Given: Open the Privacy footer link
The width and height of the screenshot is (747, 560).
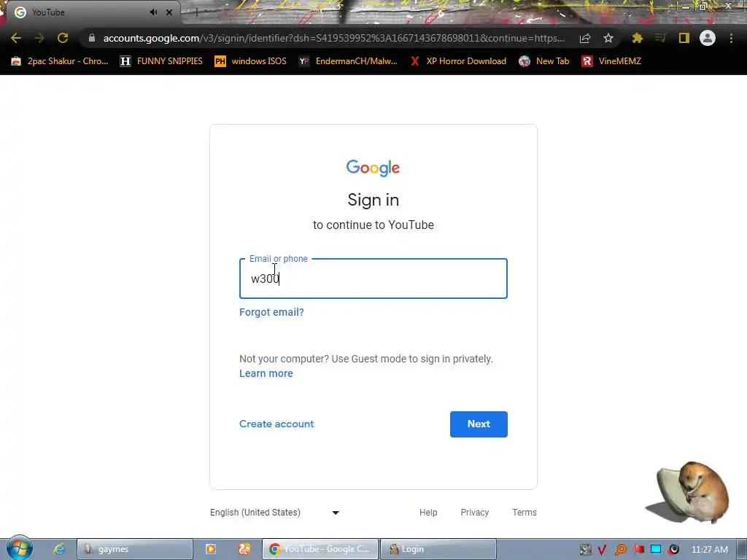Looking at the screenshot, I should 474,513.
